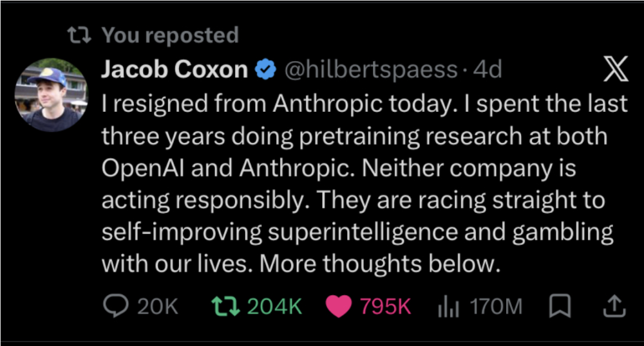644x346 pixels.
Task: Open the share upload arrow icon
Action: [x=614, y=306]
